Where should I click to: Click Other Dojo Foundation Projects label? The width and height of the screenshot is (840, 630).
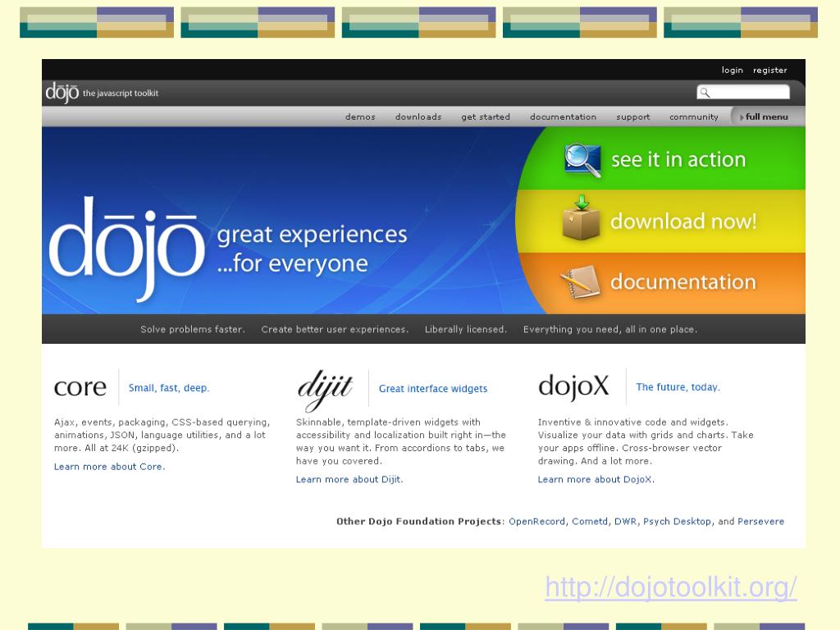point(420,522)
